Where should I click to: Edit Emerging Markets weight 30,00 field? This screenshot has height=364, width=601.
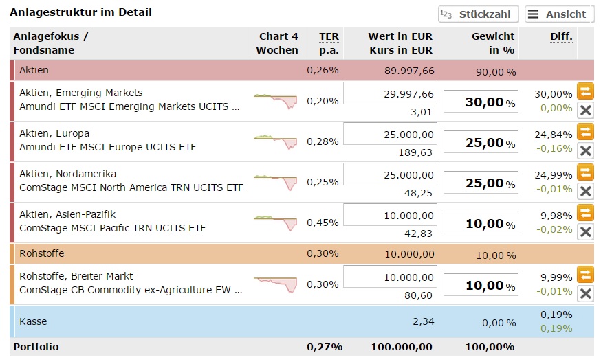tap(480, 102)
